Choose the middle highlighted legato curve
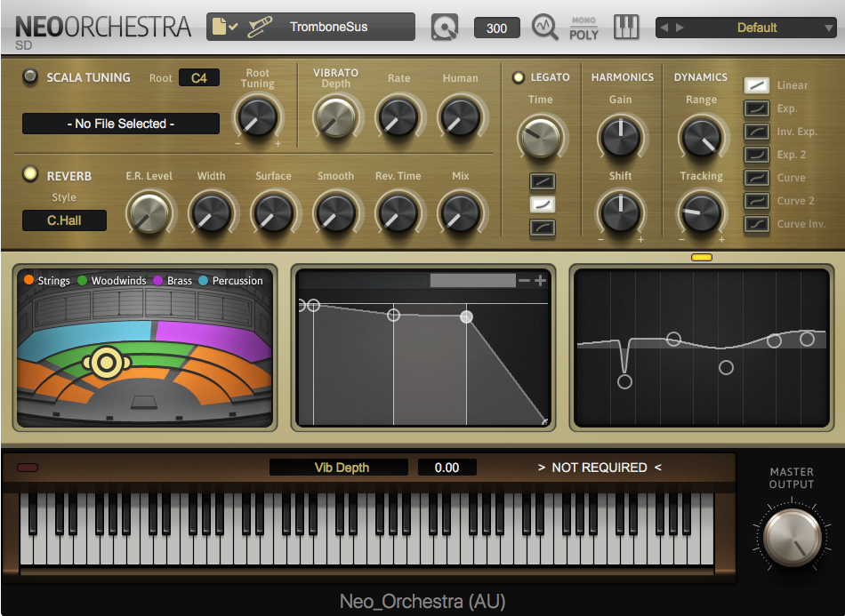Image resolution: width=845 pixels, height=616 pixels. (543, 204)
